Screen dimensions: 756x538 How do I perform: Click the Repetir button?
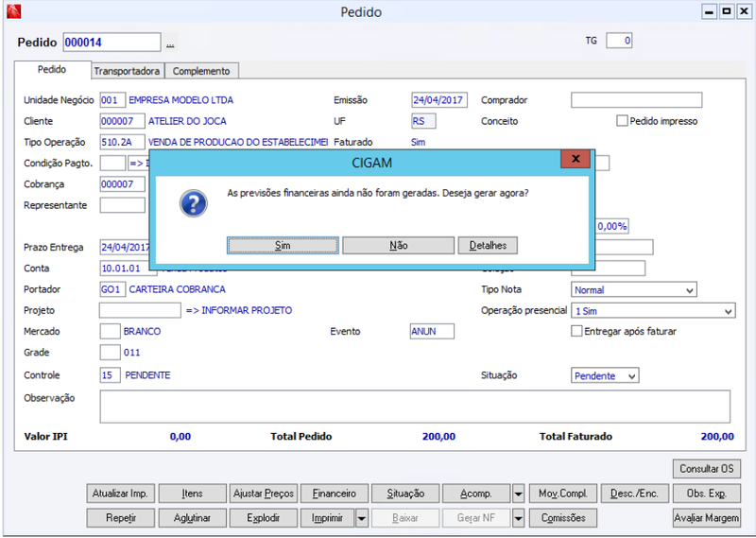[121, 518]
